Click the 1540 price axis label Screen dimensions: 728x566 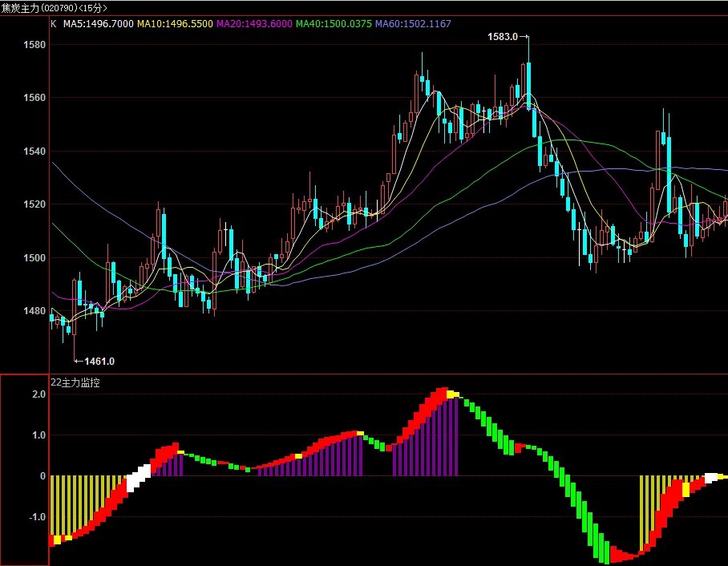pyautogui.click(x=34, y=151)
